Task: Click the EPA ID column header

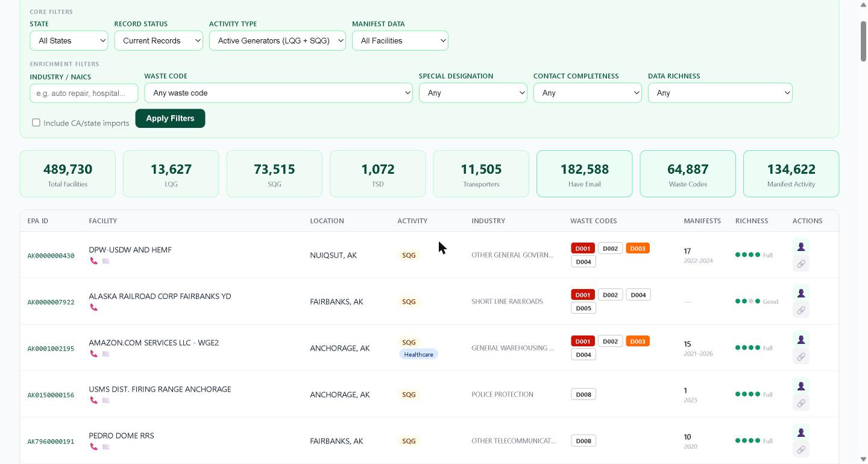Action: coord(38,221)
